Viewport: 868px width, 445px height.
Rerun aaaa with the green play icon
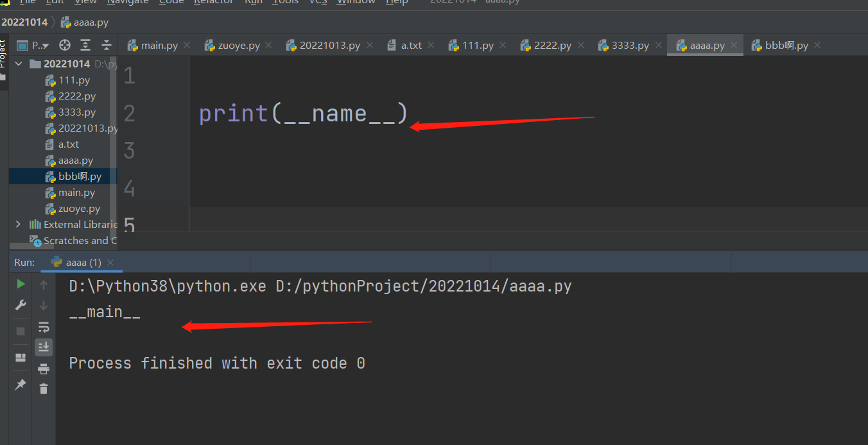[21, 284]
